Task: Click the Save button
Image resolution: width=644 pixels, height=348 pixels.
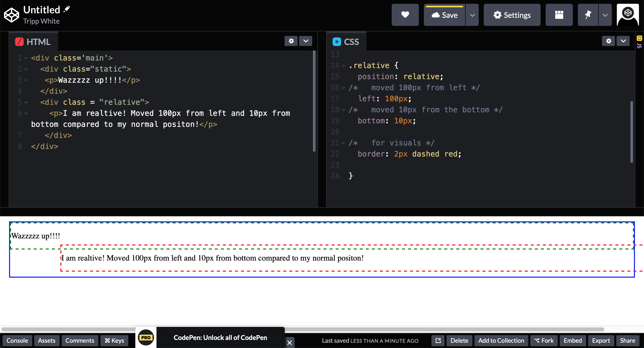Action: (445, 15)
